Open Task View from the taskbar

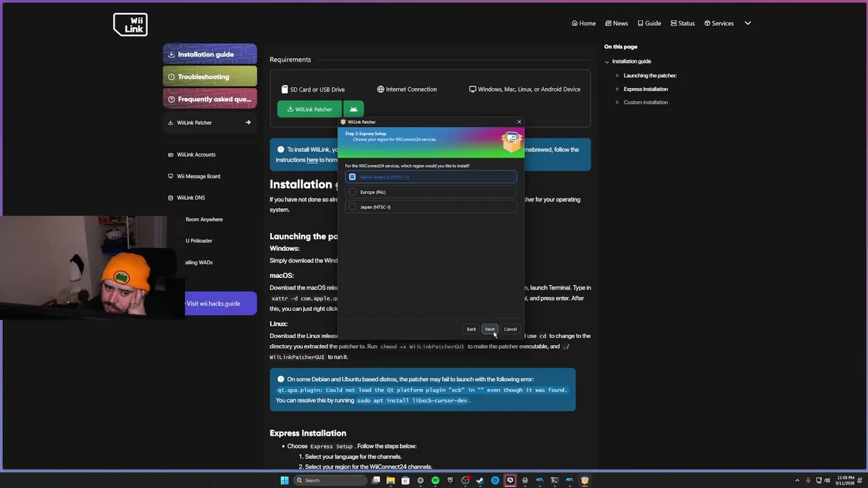click(x=376, y=481)
